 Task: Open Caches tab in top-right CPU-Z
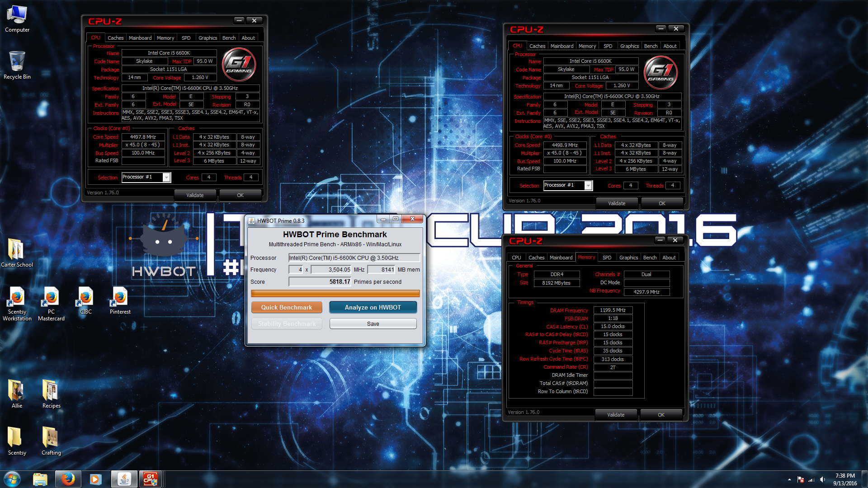(x=537, y=46)
